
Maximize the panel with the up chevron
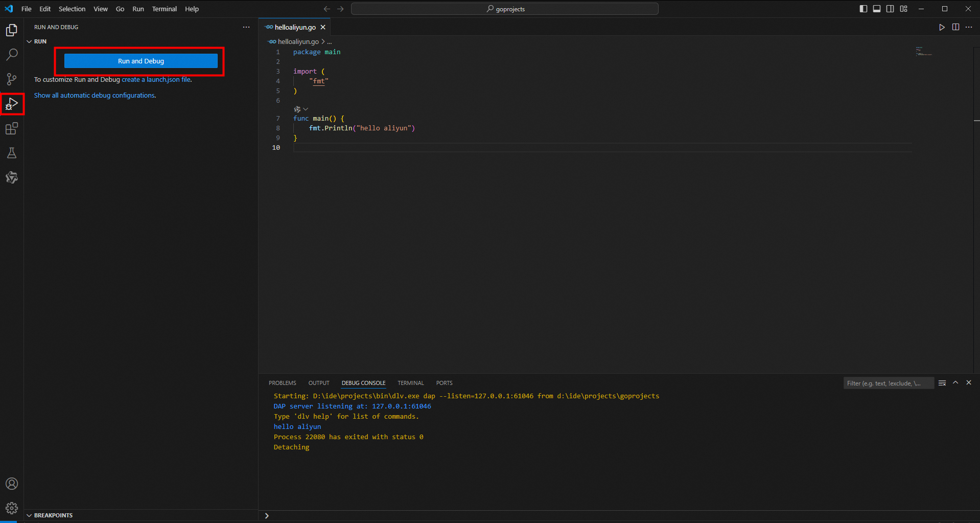coord(955,383)
